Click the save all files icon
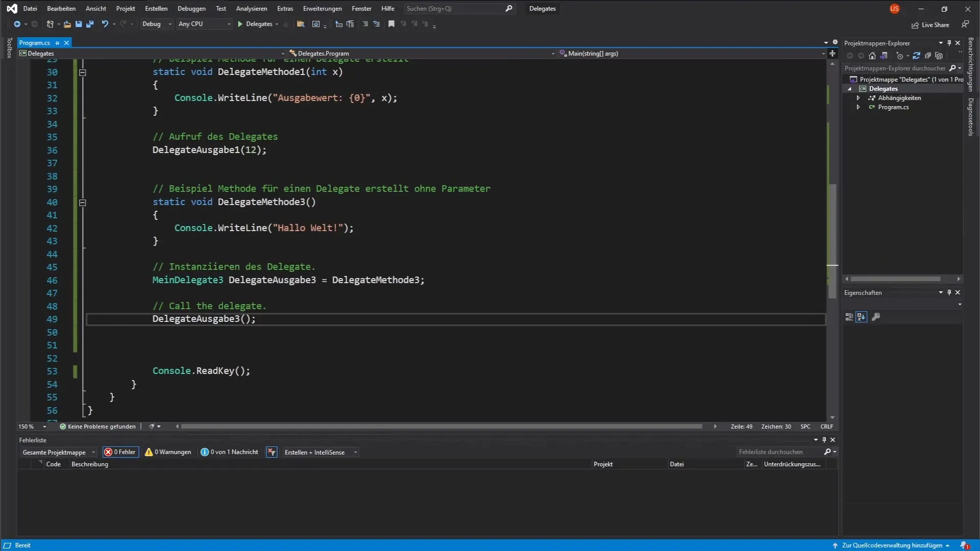The image size is (980, 551). pyautogui.click(x=90, y=24)
